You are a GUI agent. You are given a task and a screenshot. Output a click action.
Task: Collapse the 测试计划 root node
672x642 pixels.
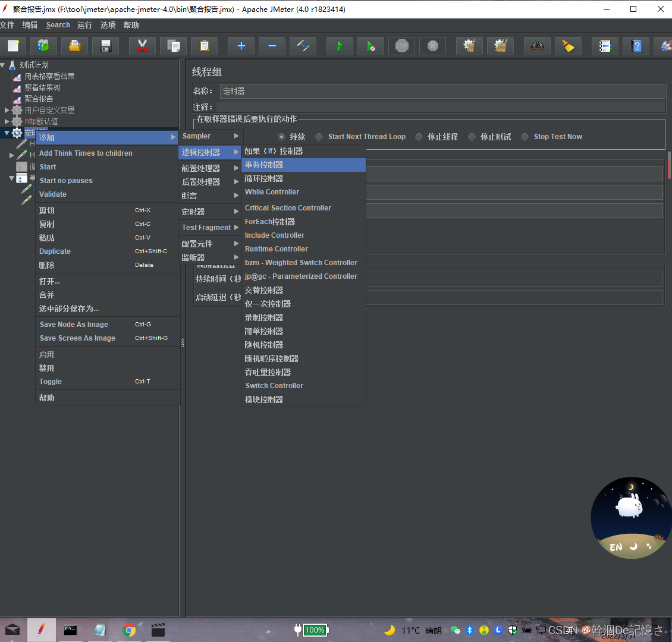point(3,65)
